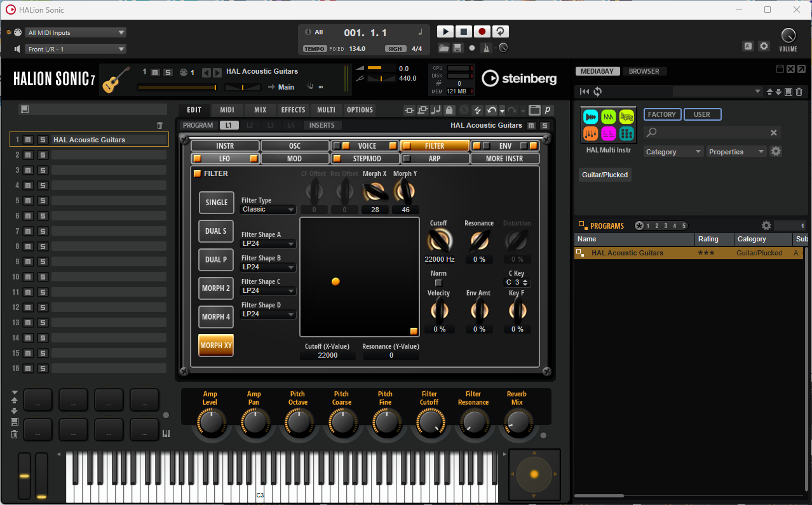Screen dimensions: 812x505
Task: Toggle the Loop playback button
Action: pos(501,32)
